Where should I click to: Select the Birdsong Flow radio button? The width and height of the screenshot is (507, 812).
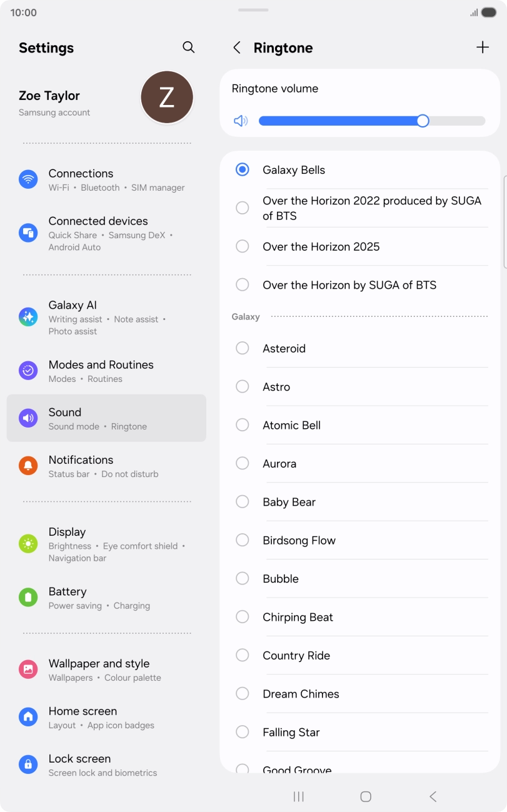pyautogui.click(x=243, y=540)
